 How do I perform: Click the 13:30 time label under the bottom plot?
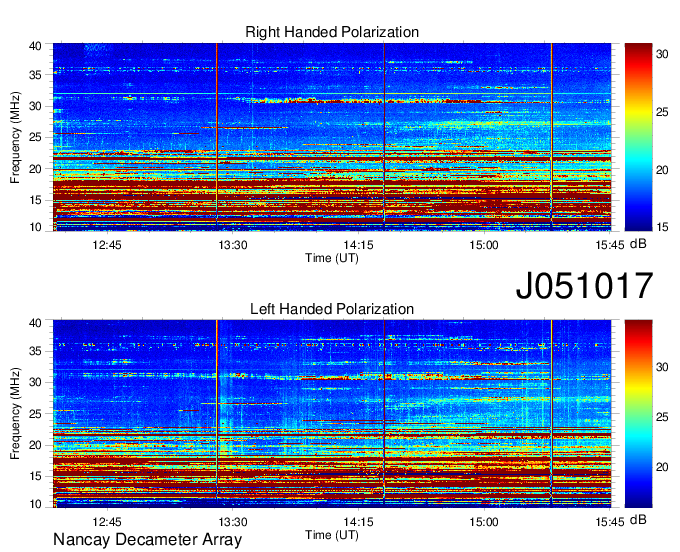point(232,522)
